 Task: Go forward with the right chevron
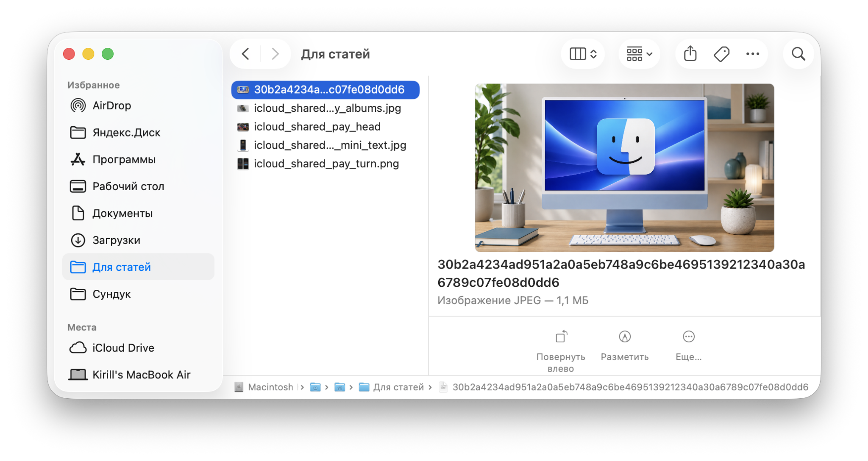(275, 54)
